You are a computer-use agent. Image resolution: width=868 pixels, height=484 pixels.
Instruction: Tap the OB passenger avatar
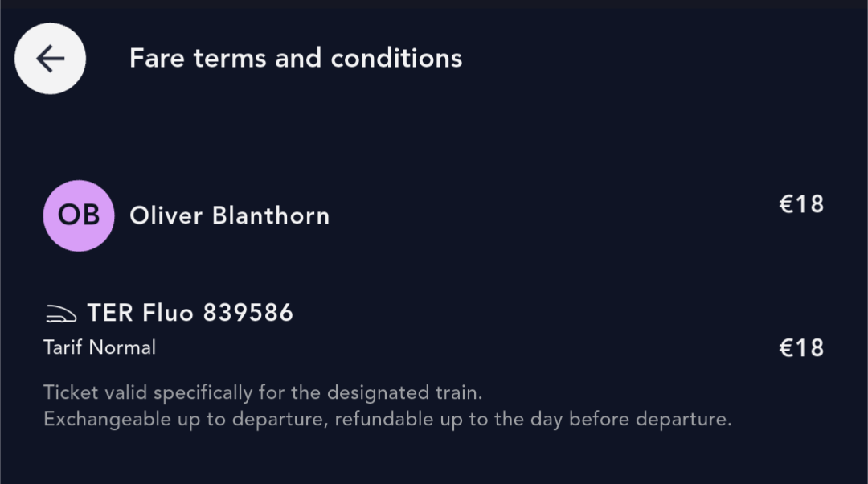tap(79, 215)
